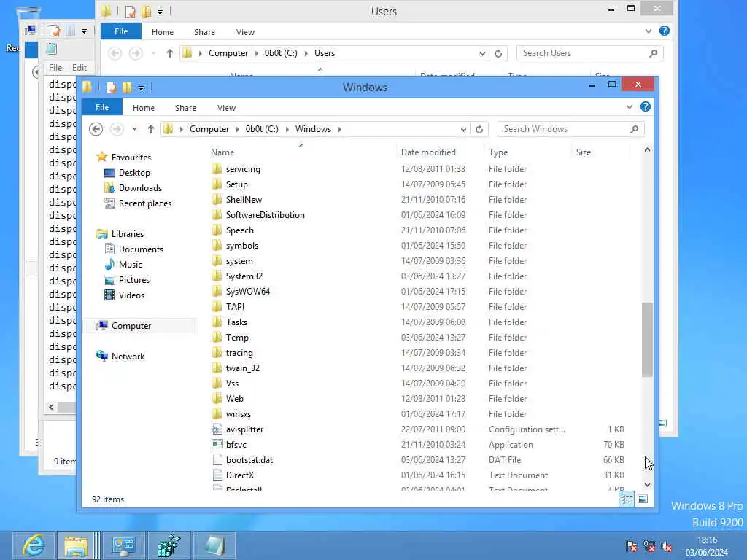Switch to large icons view in status bar
The image size is (747, 560).
[643, 499]
